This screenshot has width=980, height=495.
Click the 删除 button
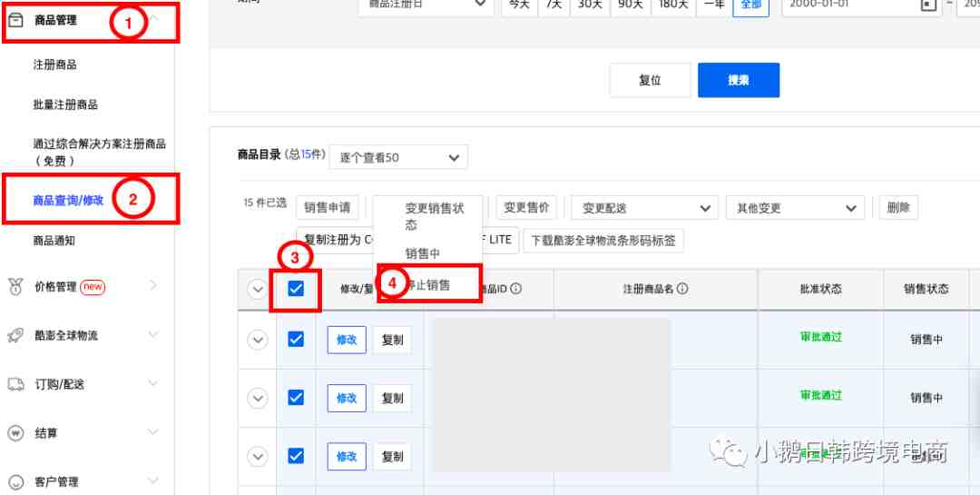(x=898, y=208)
